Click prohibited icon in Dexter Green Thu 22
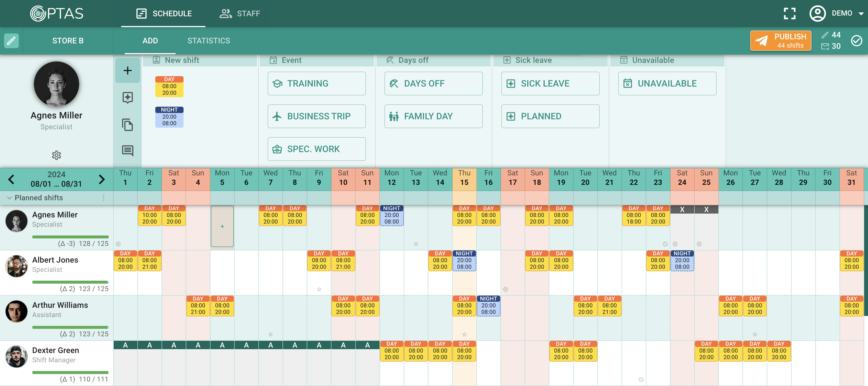Image resolution: width=868 pixels, height=386 pixels. point(641,380)
